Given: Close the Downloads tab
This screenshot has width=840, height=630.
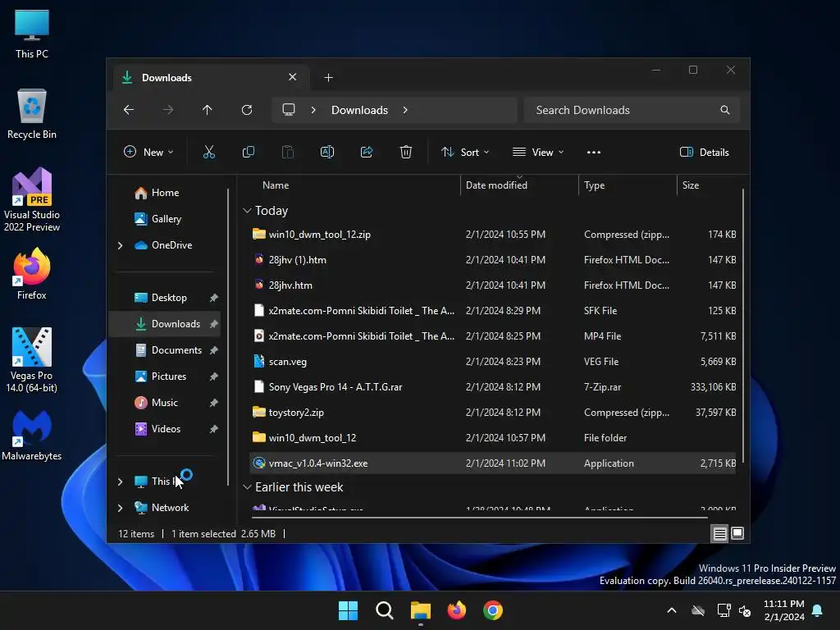Looking at the screenshot, I should click(x=293, y=77).
